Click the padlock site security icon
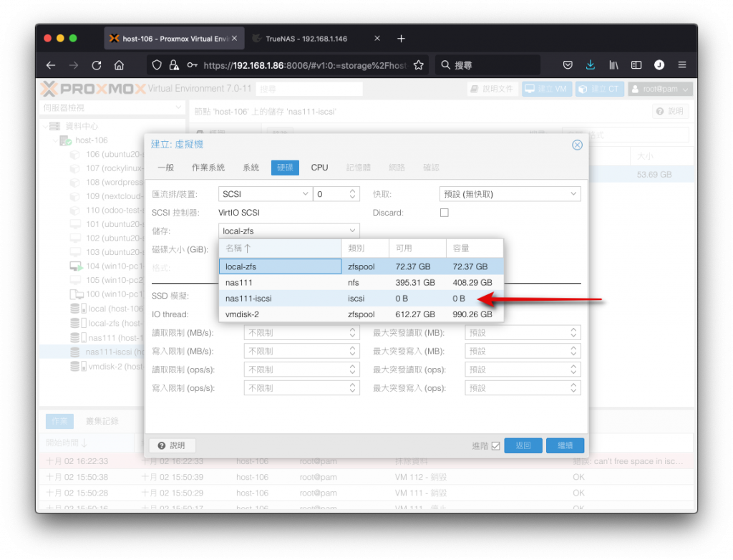 [174, 65]
